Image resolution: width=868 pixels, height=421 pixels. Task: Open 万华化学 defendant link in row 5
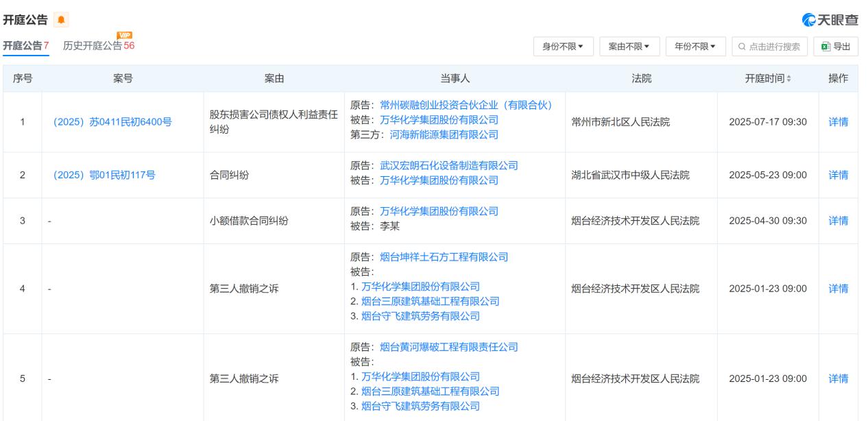click(420, 376)
